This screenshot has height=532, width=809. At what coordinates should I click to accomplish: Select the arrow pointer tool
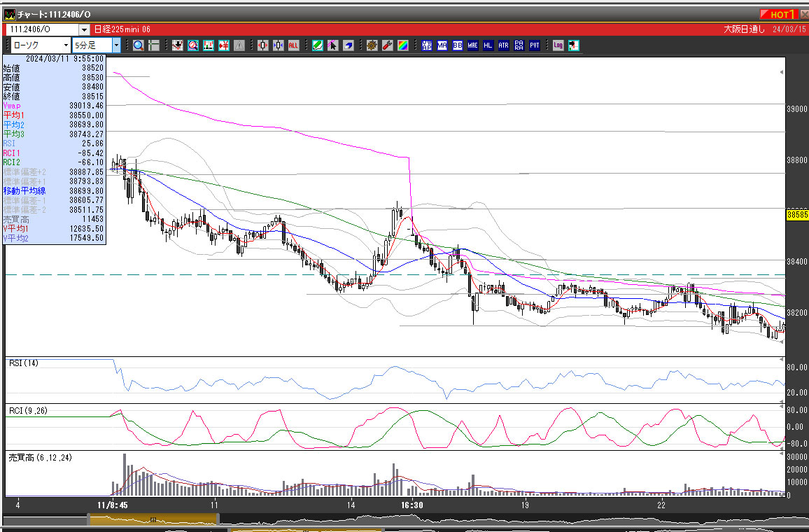333,45
